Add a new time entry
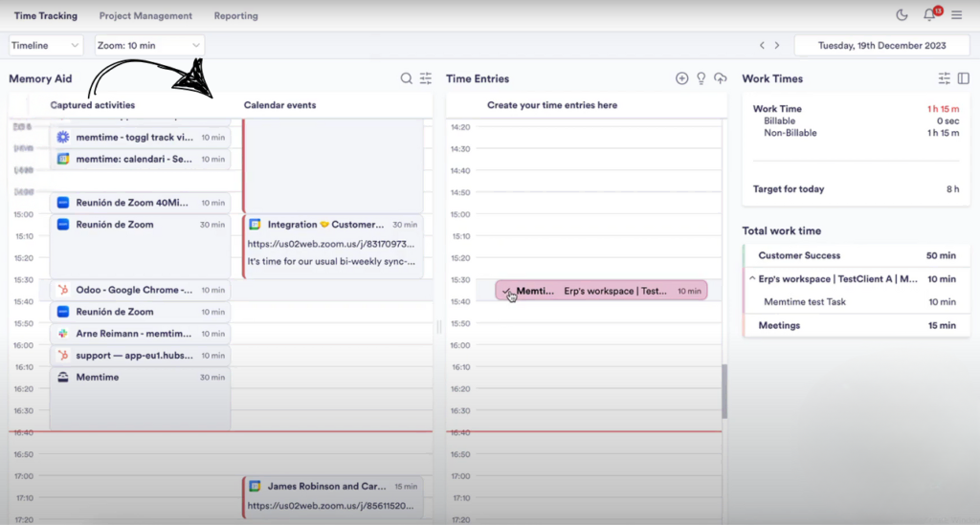980x525 pixels. click(x=681, y=78)
